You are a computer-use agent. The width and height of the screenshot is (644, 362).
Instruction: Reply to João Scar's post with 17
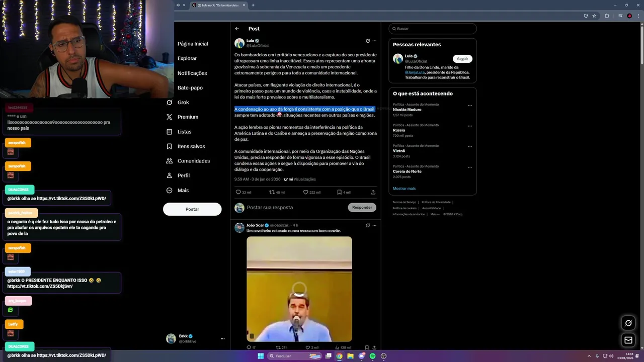(251, 347)
